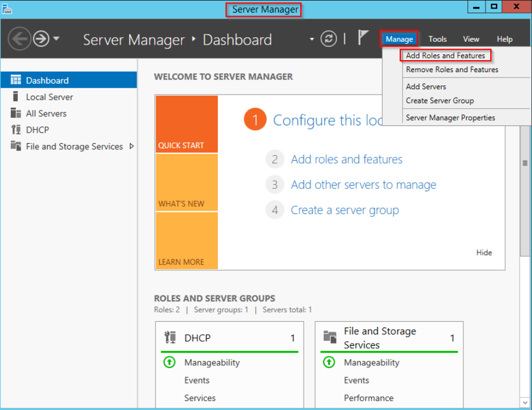532x410 pixels.
Task: Click Add roles and features link
Action: [347, 159]
